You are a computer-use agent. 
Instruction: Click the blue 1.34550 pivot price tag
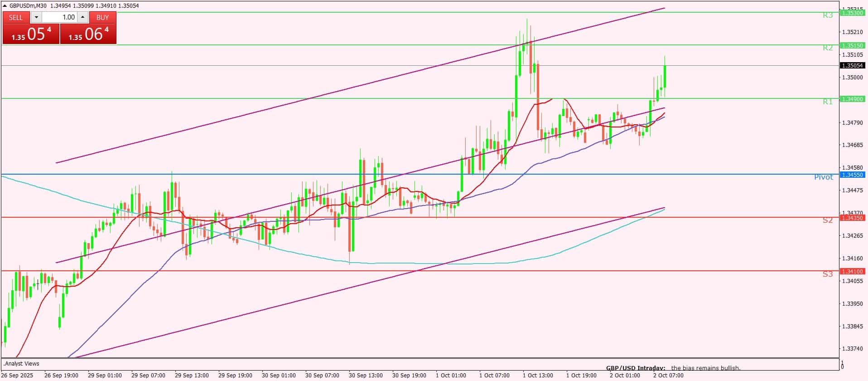[x=852, y=175]
